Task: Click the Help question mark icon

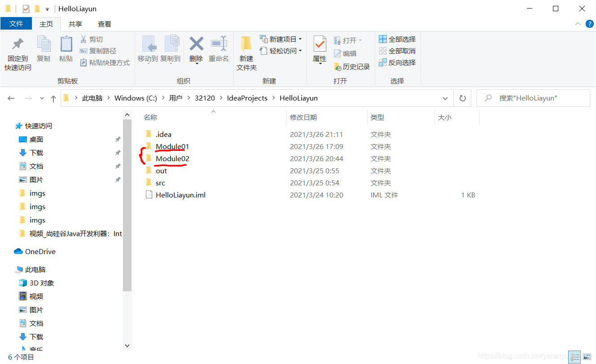Action: [x=589, y=24]
